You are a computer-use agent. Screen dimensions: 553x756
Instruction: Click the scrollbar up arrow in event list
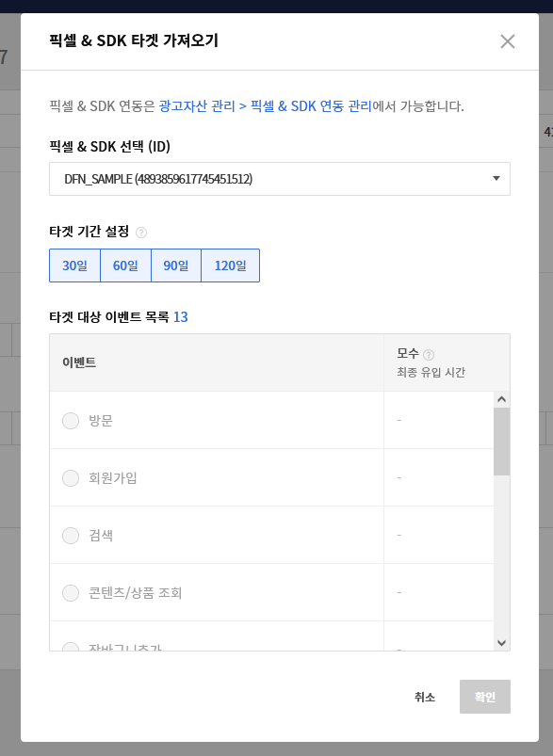[501, 399]
